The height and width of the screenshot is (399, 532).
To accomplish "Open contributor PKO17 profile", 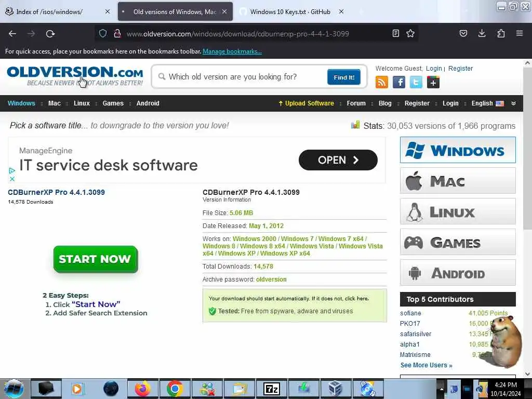I will tap(410, 323).
